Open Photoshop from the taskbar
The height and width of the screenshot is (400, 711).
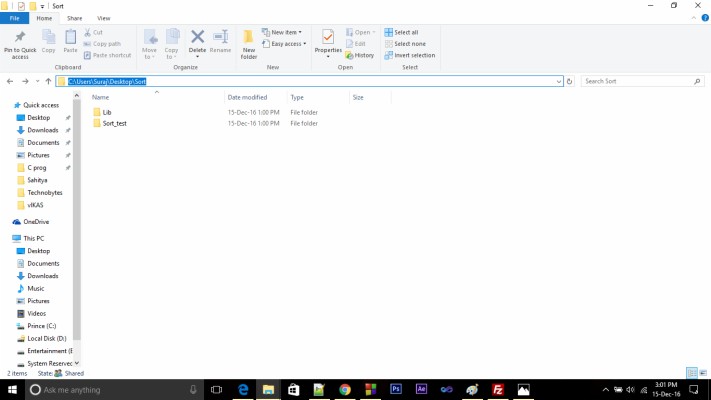(x=396, y=389)
